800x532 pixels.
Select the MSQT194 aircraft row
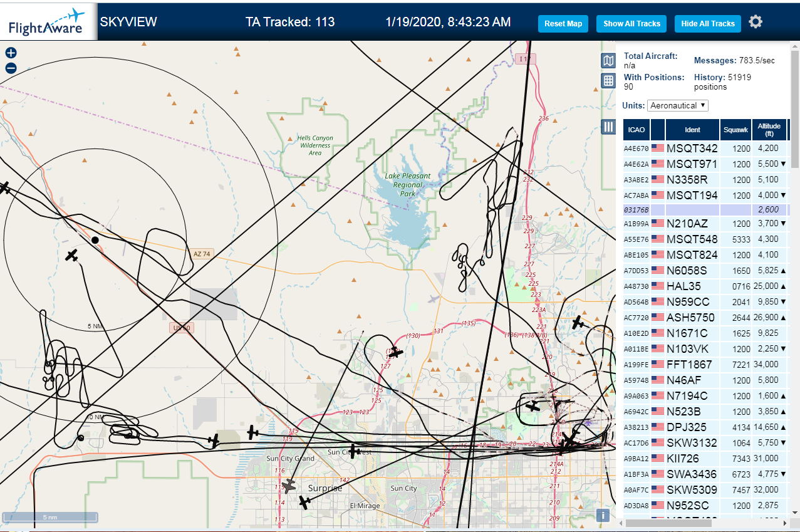(x=707, y=196)
